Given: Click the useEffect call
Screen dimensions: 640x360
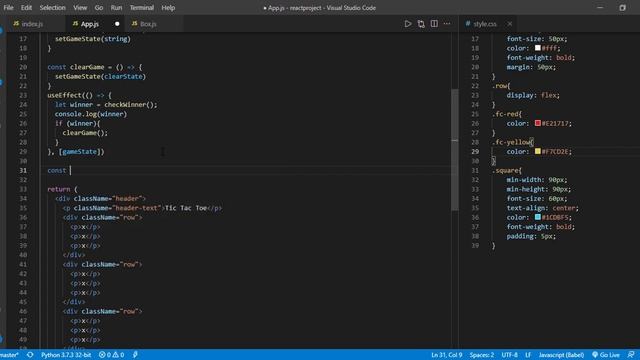Looking at the screenshot, I should [x=64, y=95].
